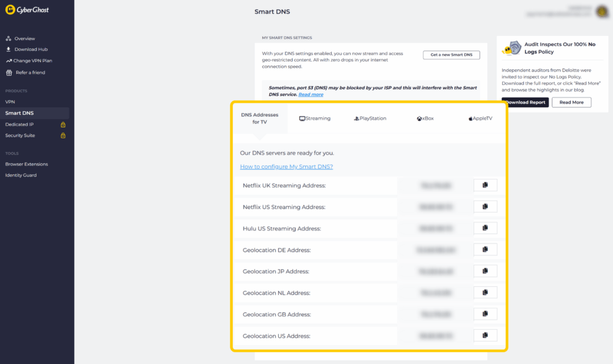Switch to the PlayStation tab
Screen dimensions: 613x364
369,119
